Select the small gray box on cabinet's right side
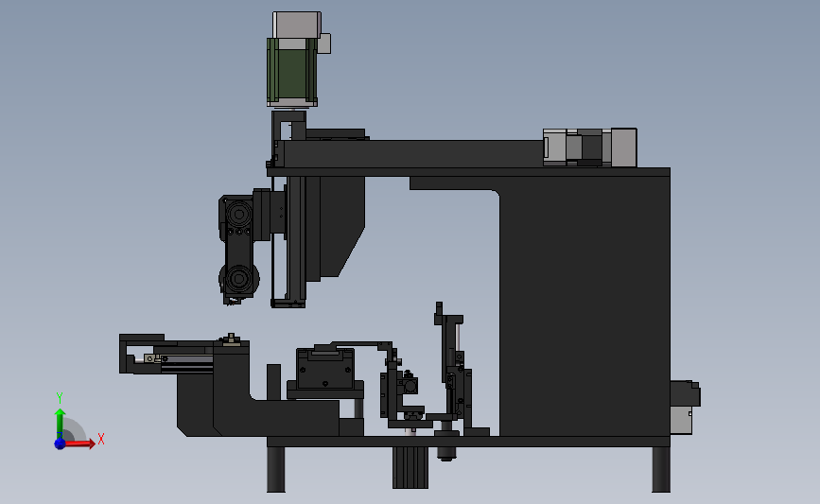 681,420
